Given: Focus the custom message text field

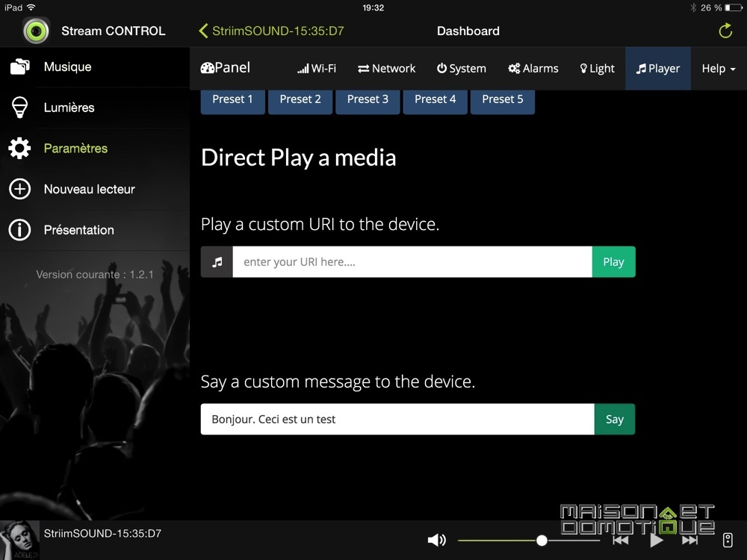Looking at the screenshot, I should tap(397, 419).
